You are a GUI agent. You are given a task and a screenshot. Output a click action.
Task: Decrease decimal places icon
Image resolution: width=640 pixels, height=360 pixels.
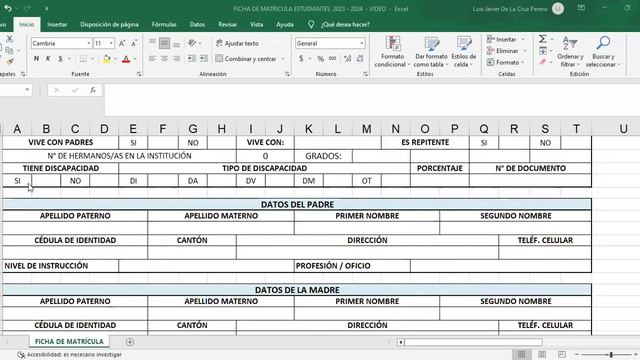coord(360,59)
